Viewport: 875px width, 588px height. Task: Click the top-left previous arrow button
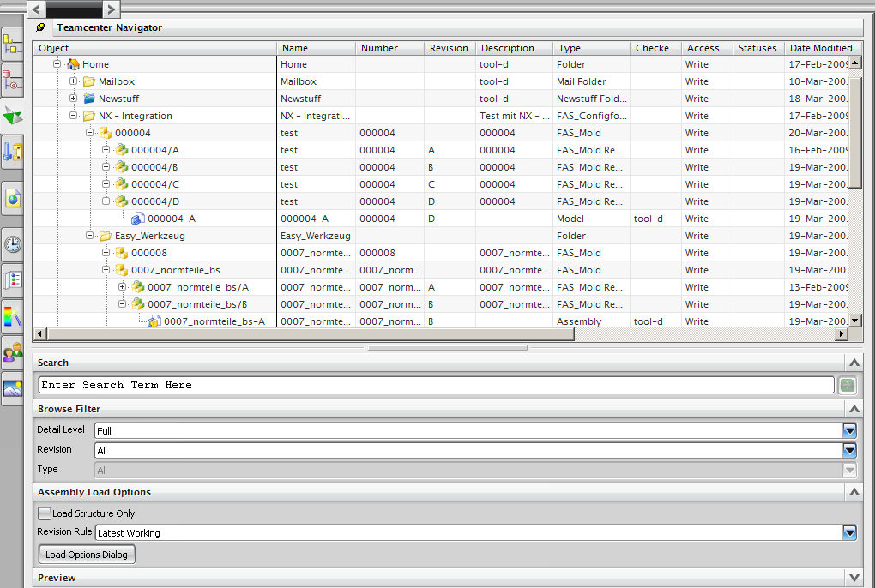coord(36,9)
